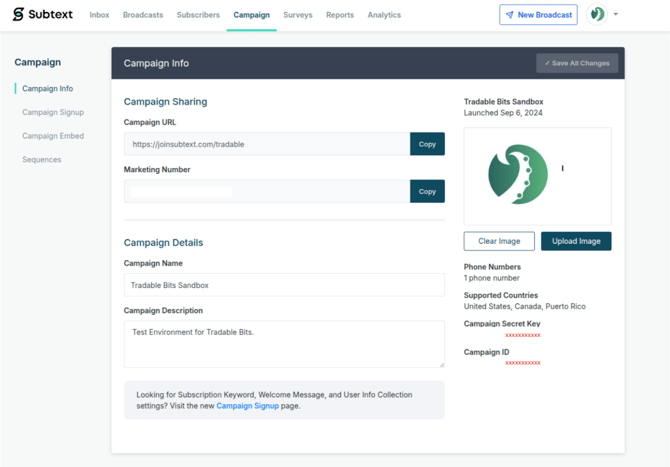Open the Surveys tab
This screenshot has height=467, width=670.
297,15
